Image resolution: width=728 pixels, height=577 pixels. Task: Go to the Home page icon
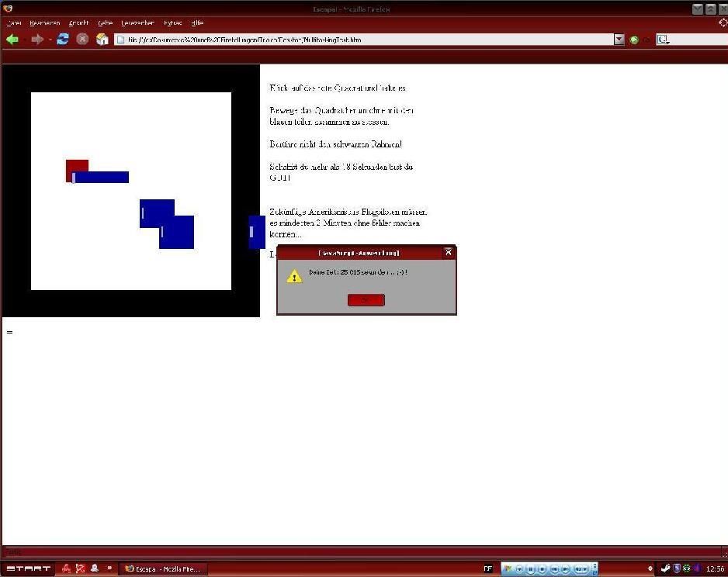tap(102, 40)
